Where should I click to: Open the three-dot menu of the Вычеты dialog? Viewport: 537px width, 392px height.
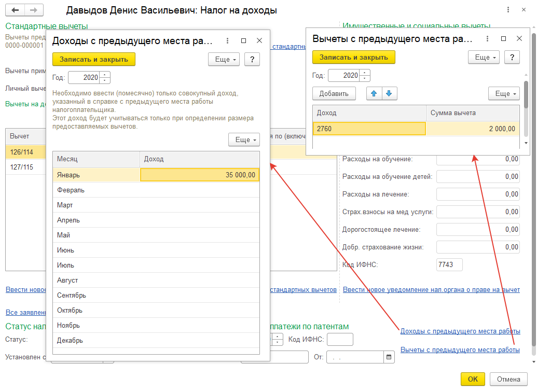click(x=487, y=38)
